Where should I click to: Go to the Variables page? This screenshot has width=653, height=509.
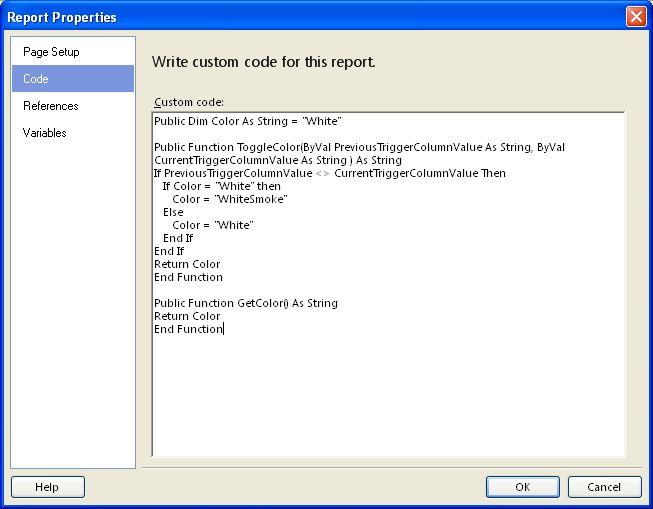click(46, 133)
